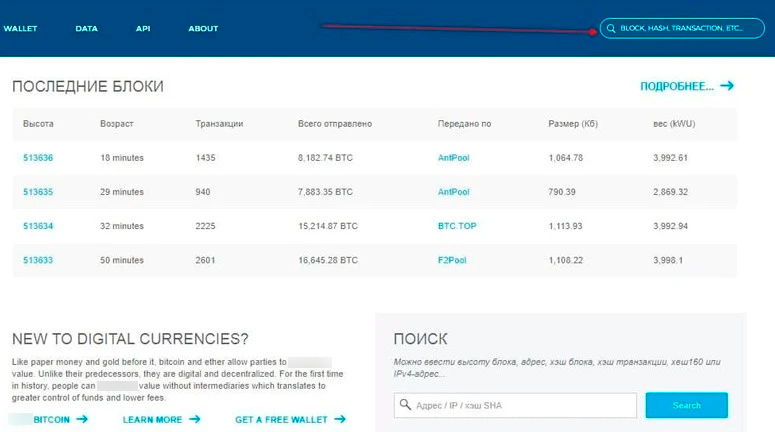This screenshot has height=432, width=775.
Task: Click the arrow beside BITCOIN link
Action: [x=82, y=420]
